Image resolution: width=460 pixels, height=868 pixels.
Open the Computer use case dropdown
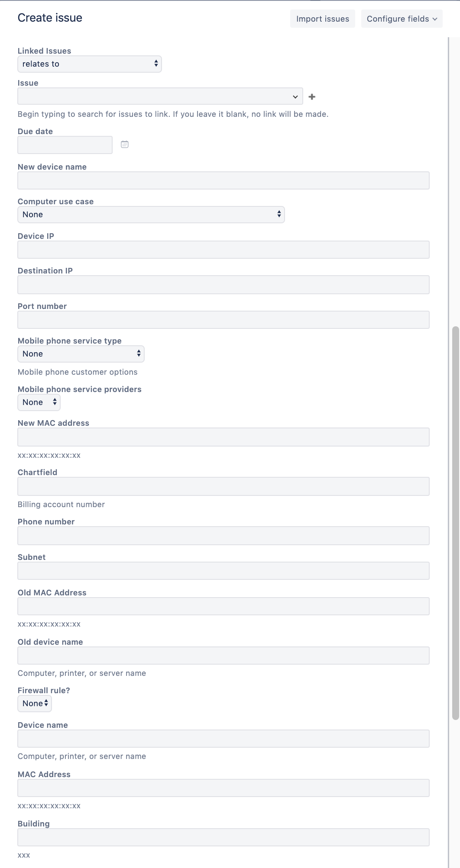pos(151,215)
